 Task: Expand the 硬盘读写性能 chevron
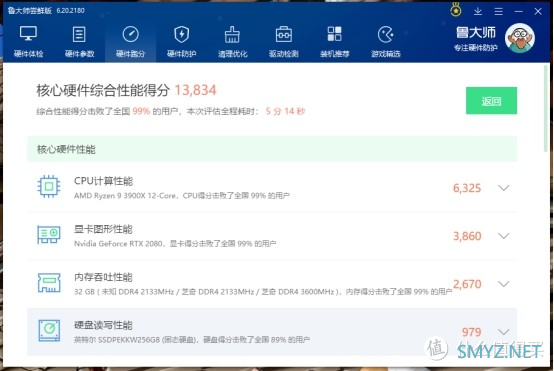click(x=503, y=332)
